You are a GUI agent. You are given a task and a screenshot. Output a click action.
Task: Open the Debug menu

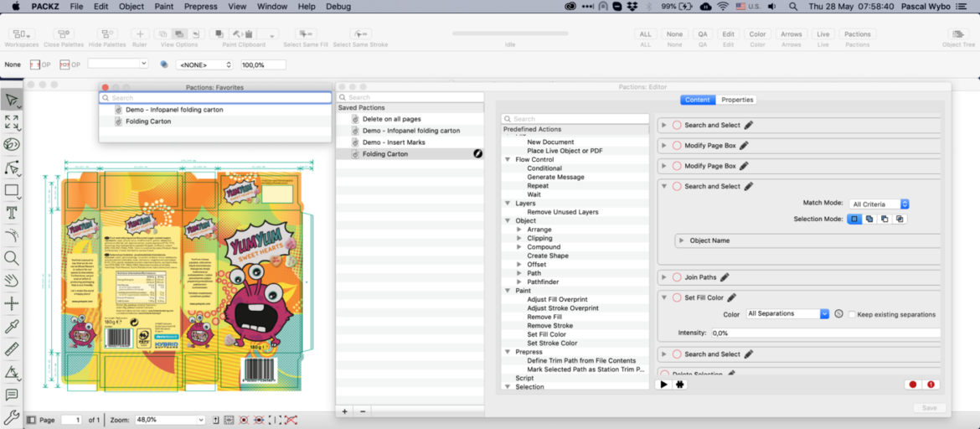point(338,6)
